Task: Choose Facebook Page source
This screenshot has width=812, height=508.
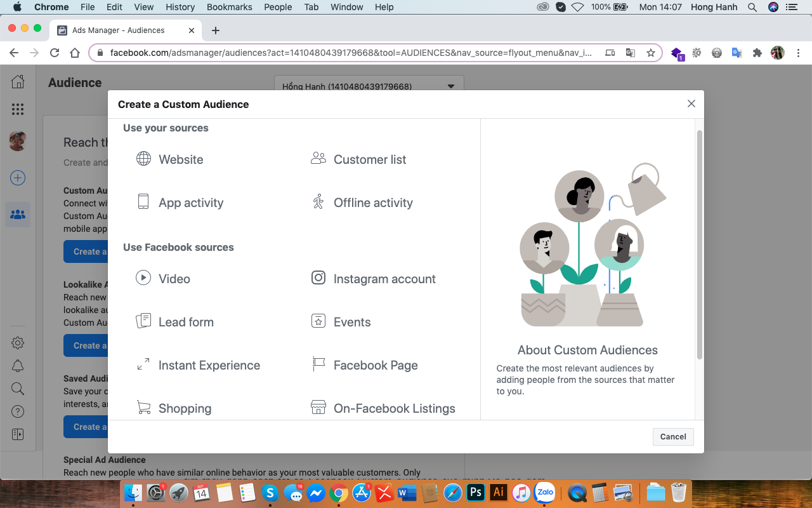Action: (x=364, y=365)
